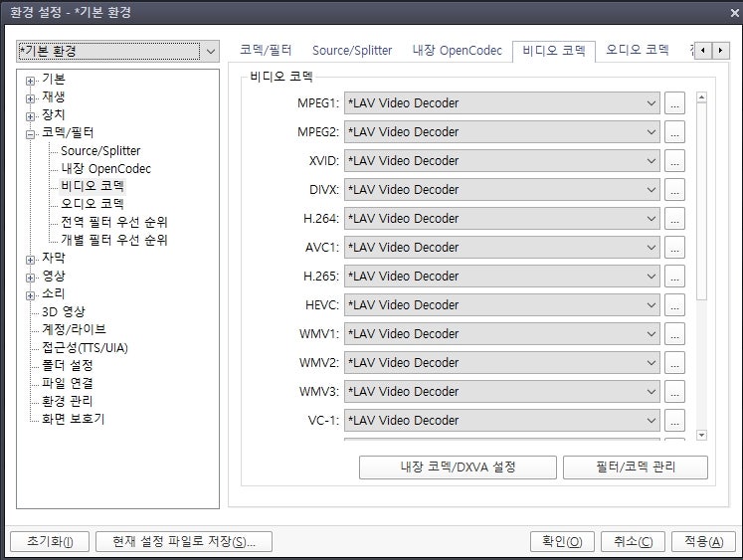Switch to the Source/Splitter tab
This screenshot has width=743, height=560.
352,50
